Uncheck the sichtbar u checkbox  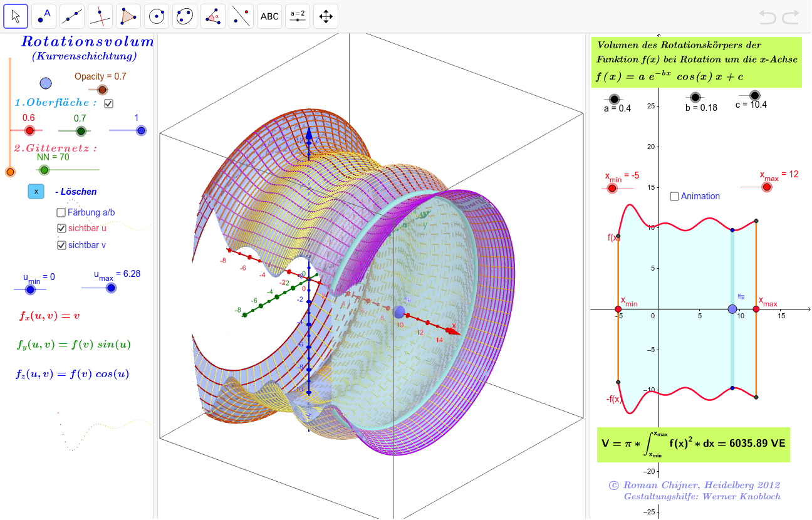point(61,229)
